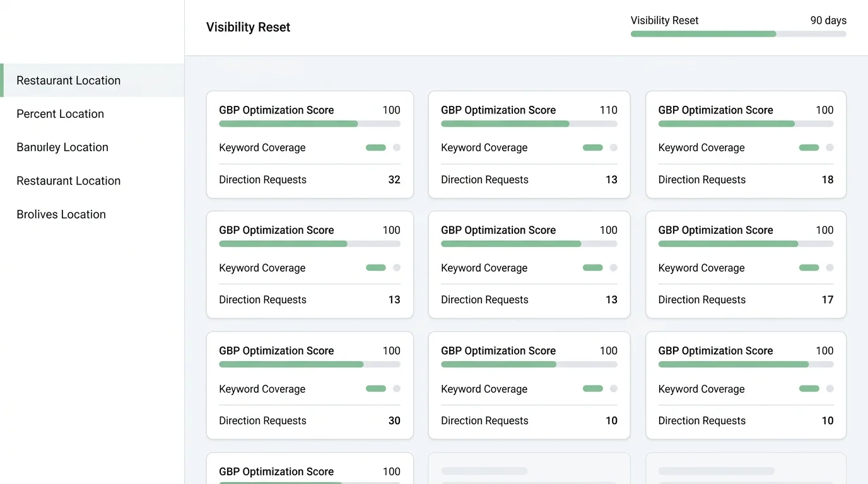The width and height of the screenshot is (868, 484).
Task: Toggle Keyword Coverage in card with 18 requests
Action: click(816, 147)
